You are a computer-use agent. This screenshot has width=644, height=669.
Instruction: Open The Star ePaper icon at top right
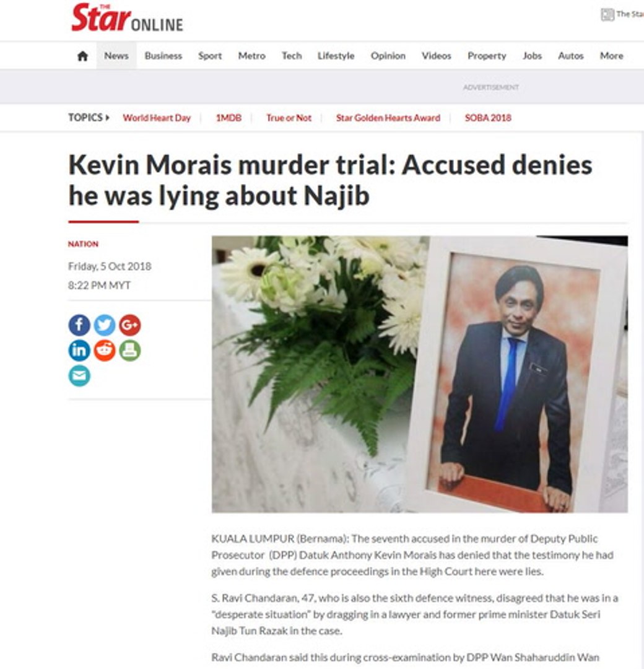point(607,14)
